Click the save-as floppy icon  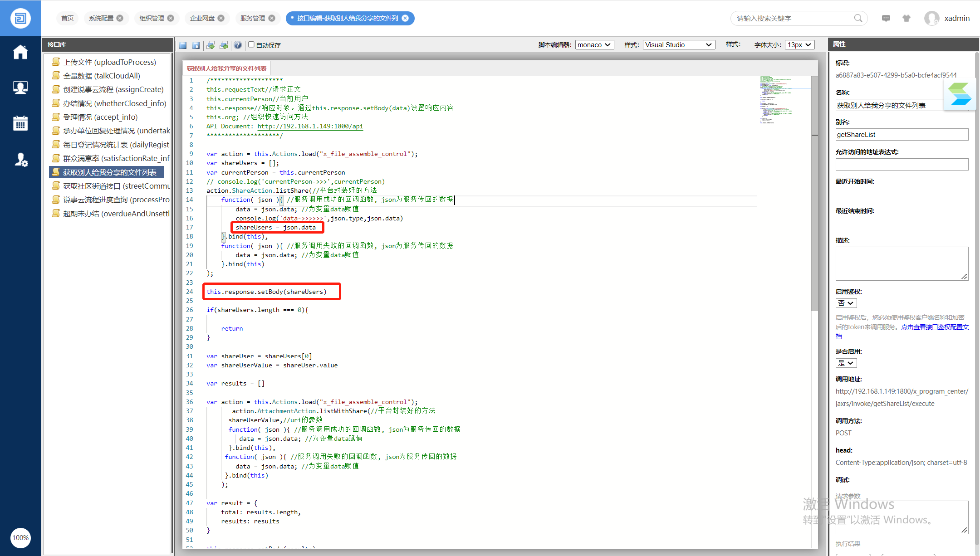click(x=196, y=45)
